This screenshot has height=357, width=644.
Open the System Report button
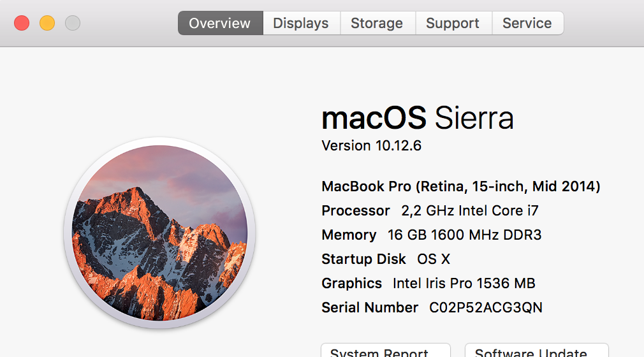click(x=385, y=351)
